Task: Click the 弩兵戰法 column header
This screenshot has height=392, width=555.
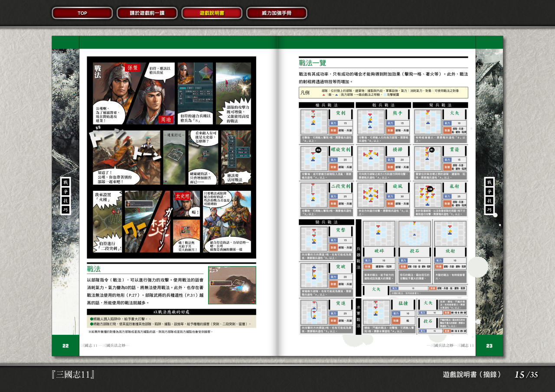Action: tap(440, 105)
